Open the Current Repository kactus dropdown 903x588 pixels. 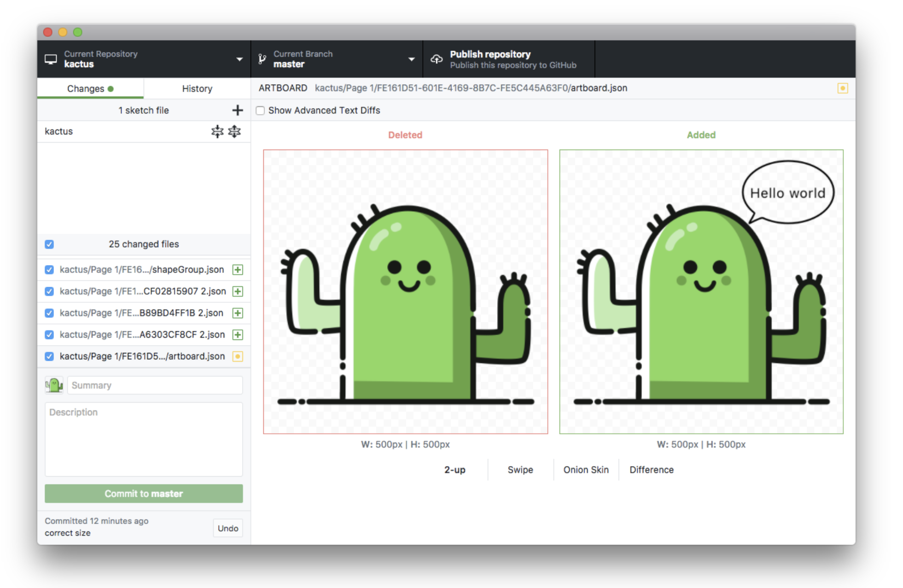[x=144, y=59]
